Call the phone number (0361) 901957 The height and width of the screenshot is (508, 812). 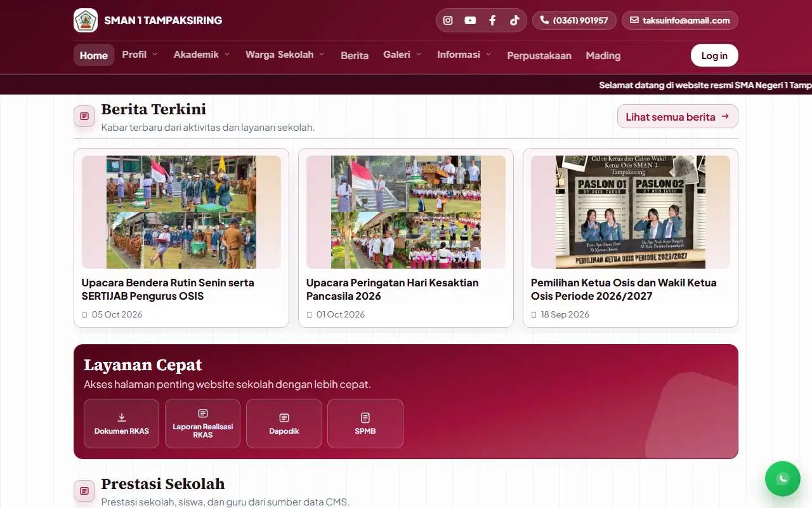tap(574, 20)
